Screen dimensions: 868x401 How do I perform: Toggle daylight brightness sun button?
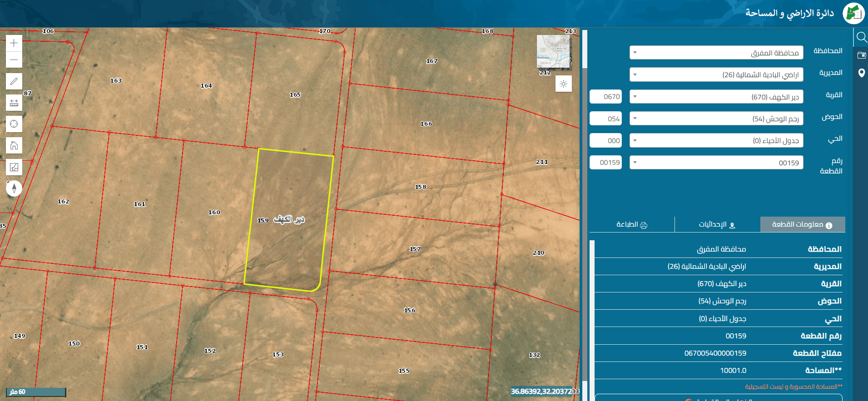click(564, 84)
